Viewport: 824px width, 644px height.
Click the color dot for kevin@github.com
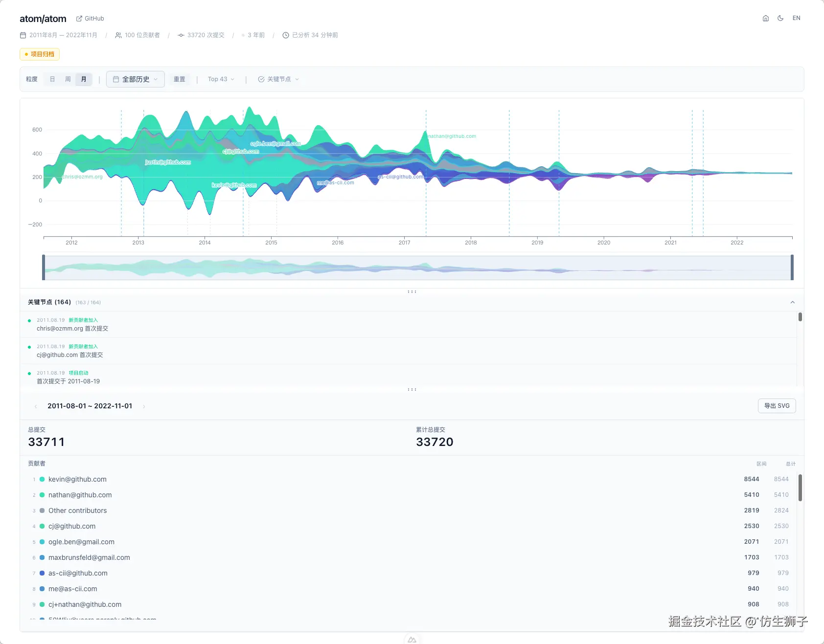42,479
